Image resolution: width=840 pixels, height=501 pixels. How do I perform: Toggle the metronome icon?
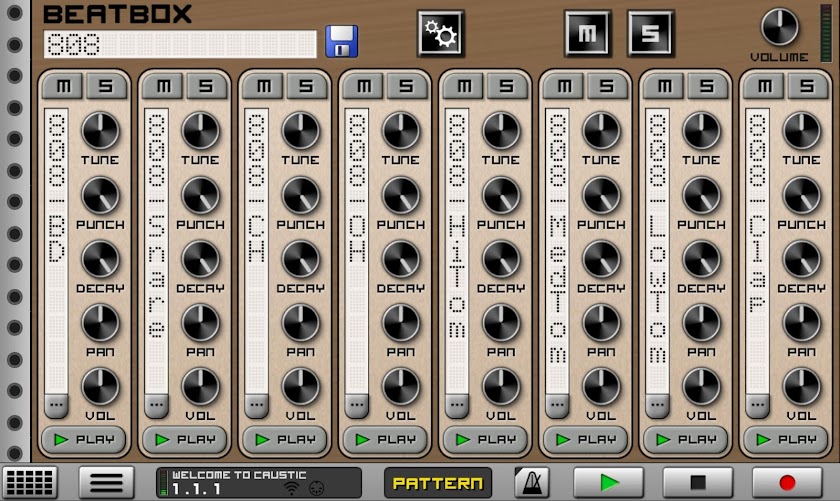pyautogui.click(x=531, y=482)
